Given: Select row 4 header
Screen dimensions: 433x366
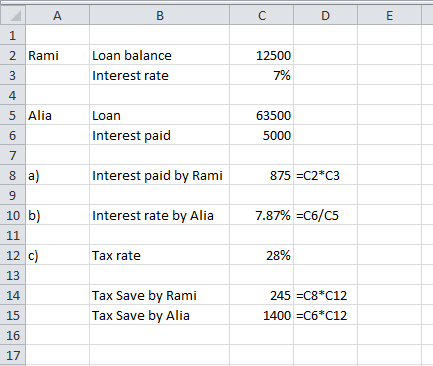Looking at the screenshot, I should tap(13, 95).
